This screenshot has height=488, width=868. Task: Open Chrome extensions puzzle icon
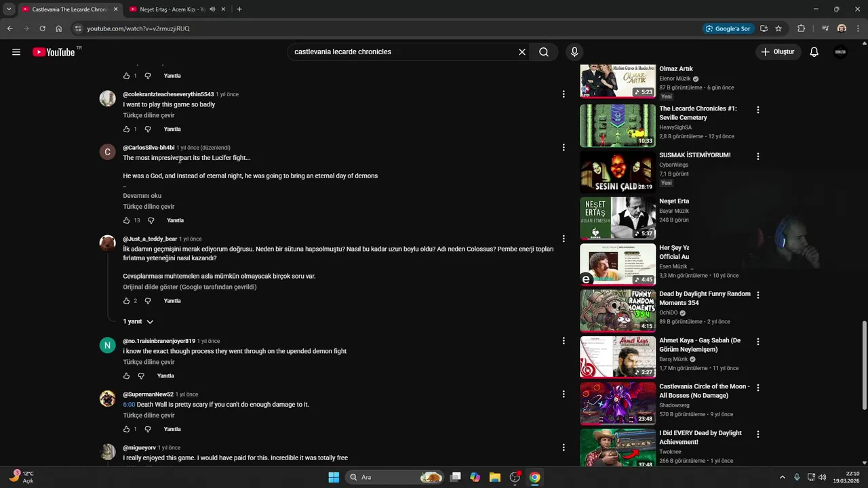[802, 28]
